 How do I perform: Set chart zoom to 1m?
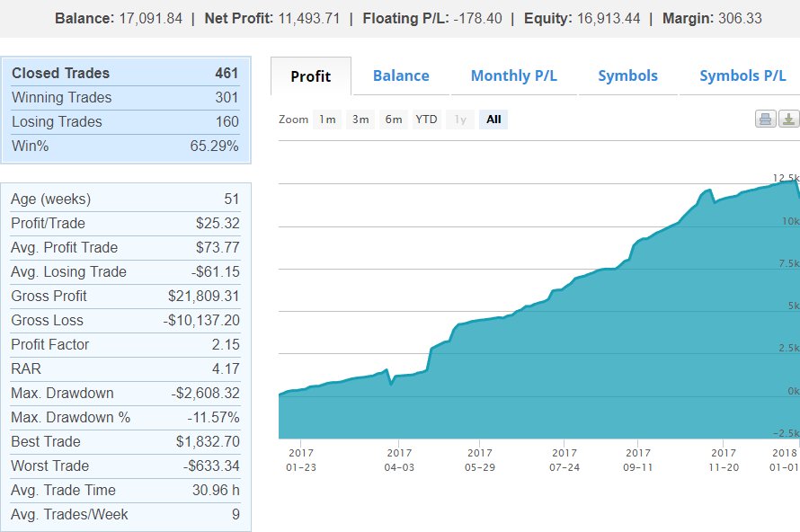coord(328,119)
